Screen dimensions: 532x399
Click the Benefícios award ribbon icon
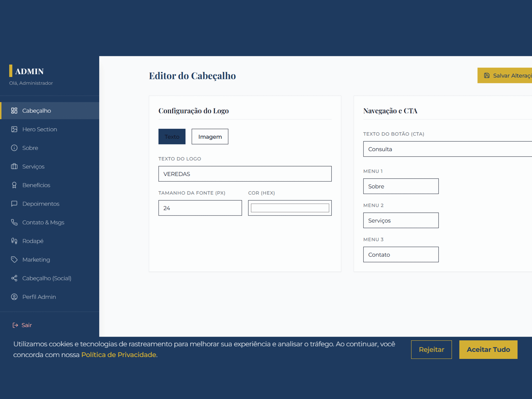point(14,185)
